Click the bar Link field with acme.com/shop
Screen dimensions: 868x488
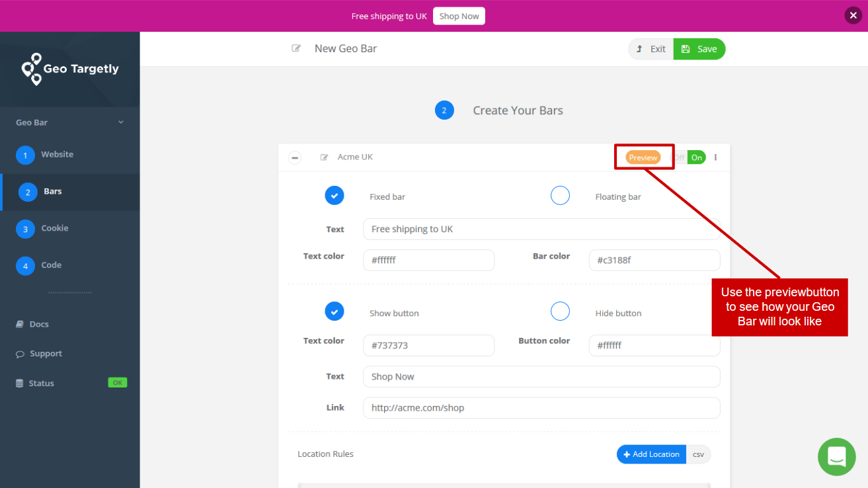pyautogui.click(x=541, y=407)
